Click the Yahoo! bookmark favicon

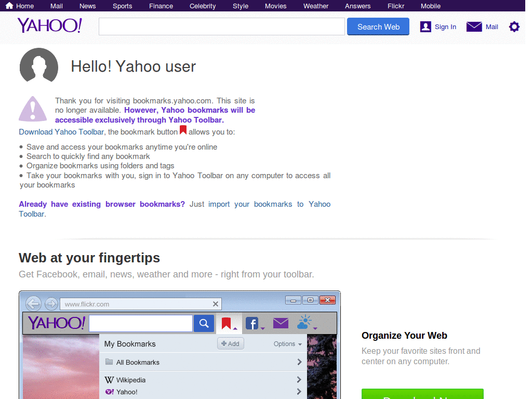pyautogui.click(x=109, y=392)
